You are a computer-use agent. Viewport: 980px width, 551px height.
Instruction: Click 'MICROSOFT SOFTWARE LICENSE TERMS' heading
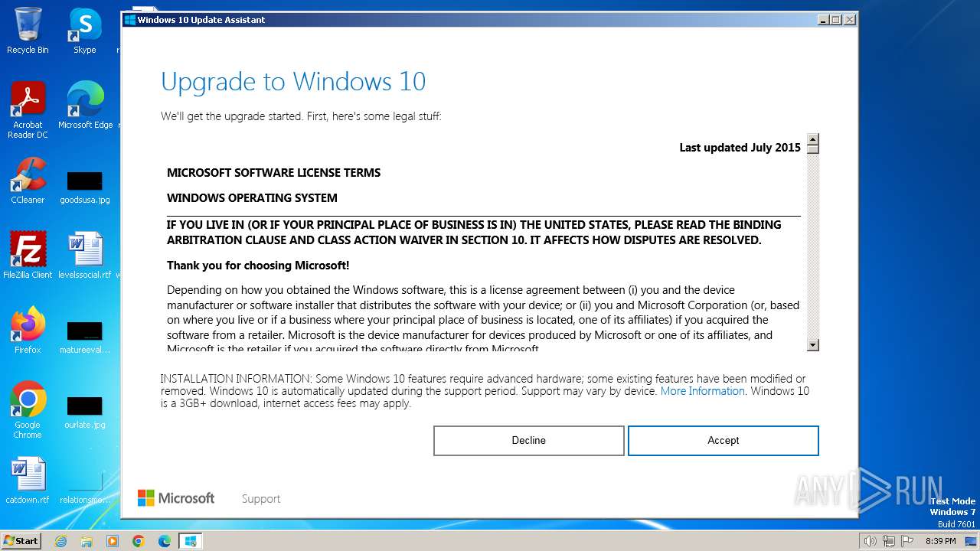(273, 173)
